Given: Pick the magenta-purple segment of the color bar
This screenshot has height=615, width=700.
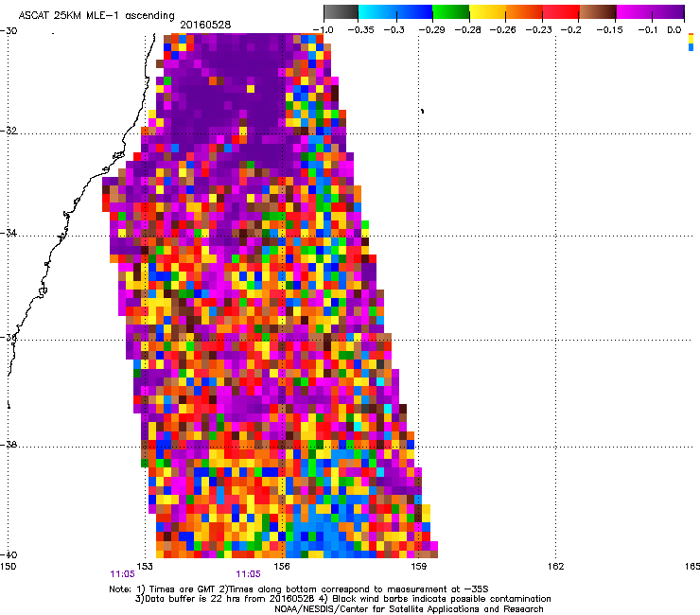Looking at the screenshot, I should 650,12.
